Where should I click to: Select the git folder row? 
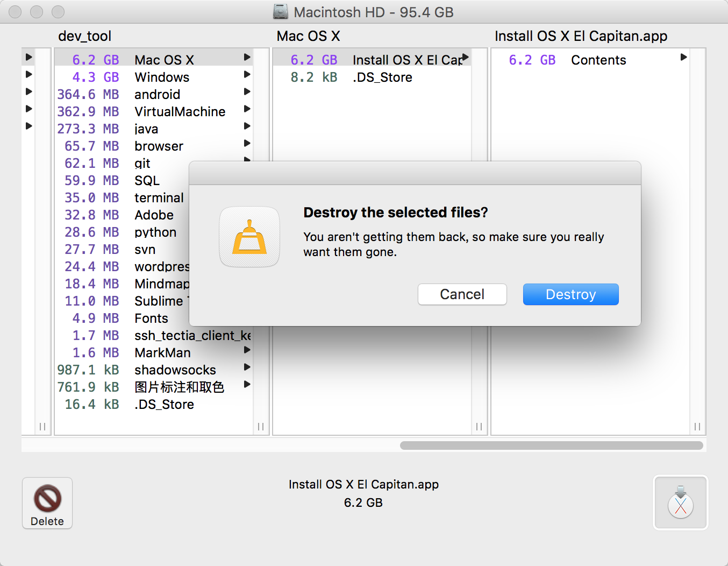(154, 163)
